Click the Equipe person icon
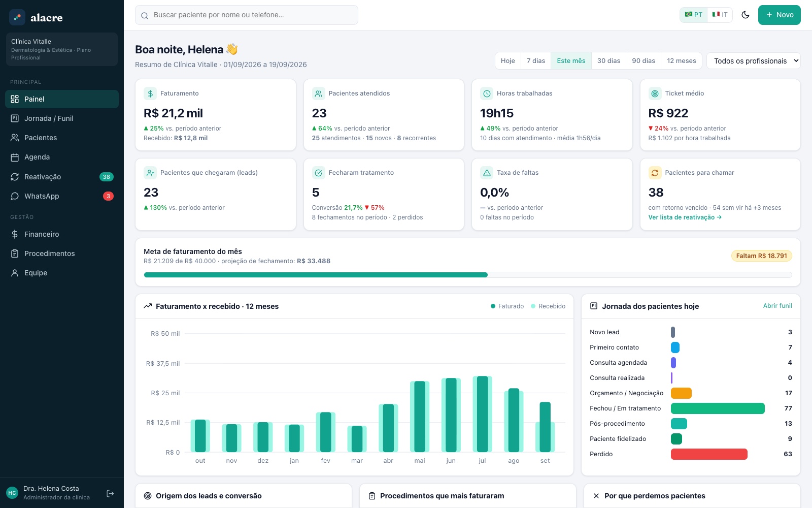The height and width of the screenshot is (508, 812). tap(15, 273)
